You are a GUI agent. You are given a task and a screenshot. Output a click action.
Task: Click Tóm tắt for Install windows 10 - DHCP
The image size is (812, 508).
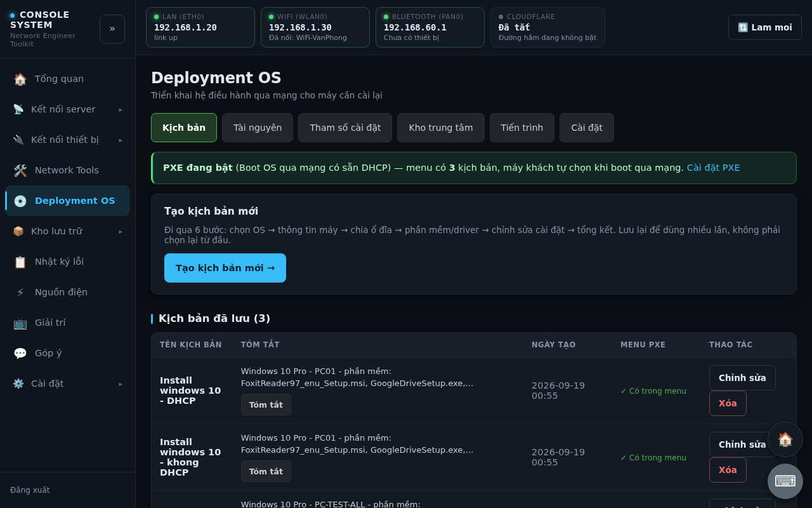(266, 404)
